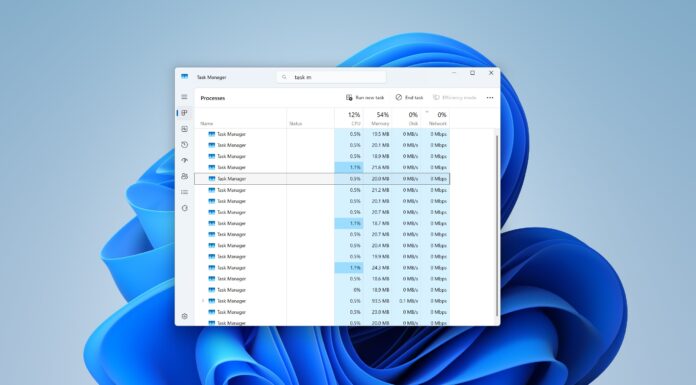The height and width of the screenshot is (385, 696).
Task: Click the vertical scrollbar of process list
Action: pyautogui.click(x=497, y=226)
